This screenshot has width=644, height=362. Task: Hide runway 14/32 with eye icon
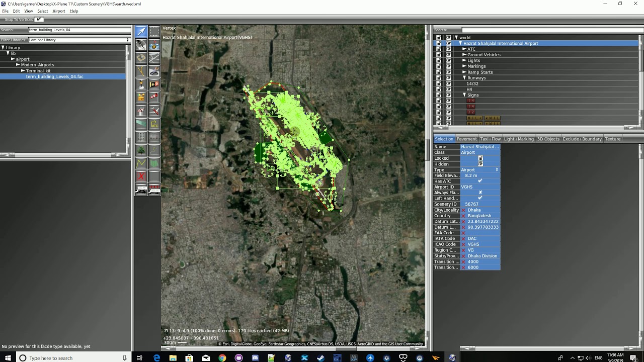[x=448, y=83]
